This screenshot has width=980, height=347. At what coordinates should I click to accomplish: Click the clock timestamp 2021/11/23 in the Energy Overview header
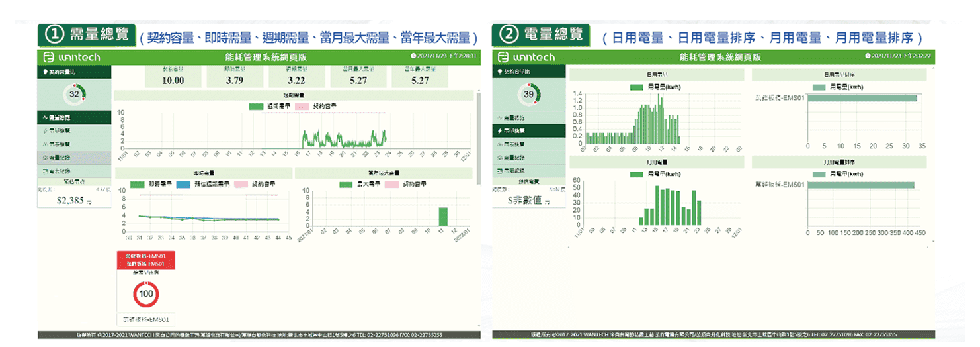898,56
